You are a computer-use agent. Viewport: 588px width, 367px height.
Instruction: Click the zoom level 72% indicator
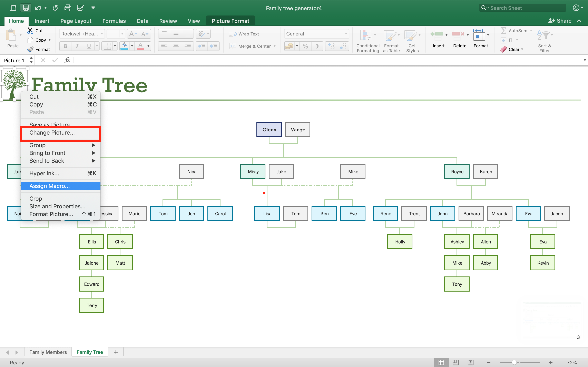(x=574, y=362)
